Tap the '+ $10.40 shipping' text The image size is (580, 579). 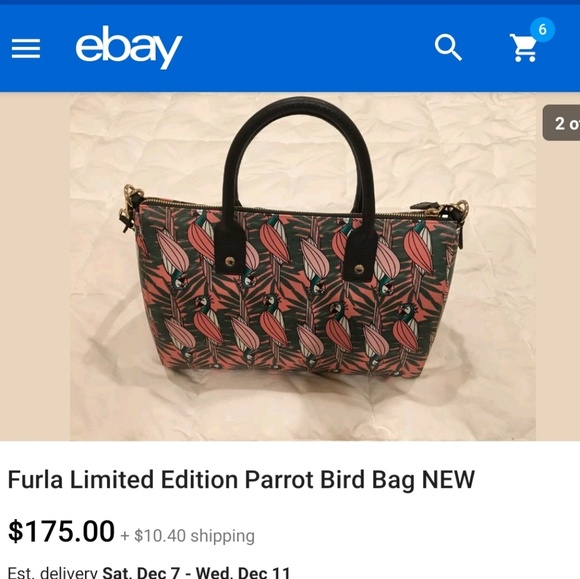[188, 536]
